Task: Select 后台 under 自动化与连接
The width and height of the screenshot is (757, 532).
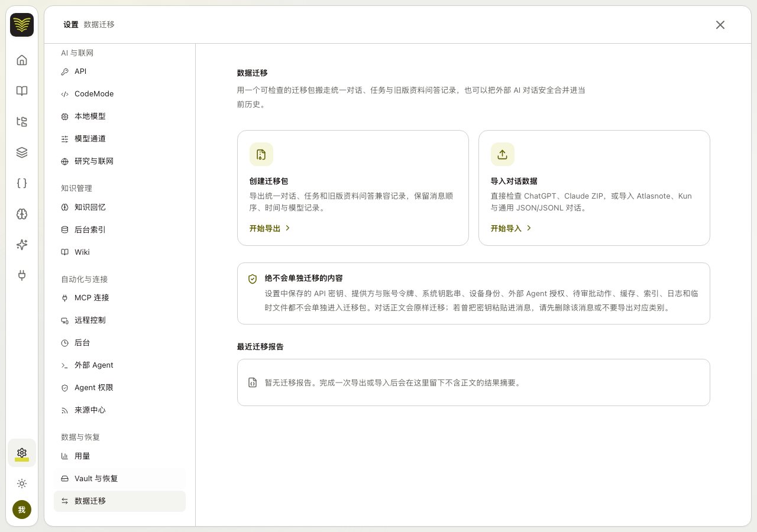Action: tap(119, 343)
